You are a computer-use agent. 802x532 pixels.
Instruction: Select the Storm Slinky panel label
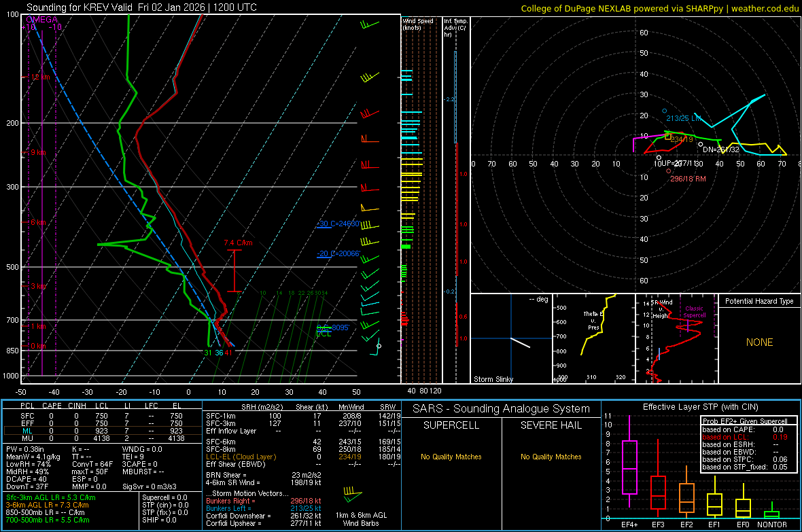tap(493, 379)
